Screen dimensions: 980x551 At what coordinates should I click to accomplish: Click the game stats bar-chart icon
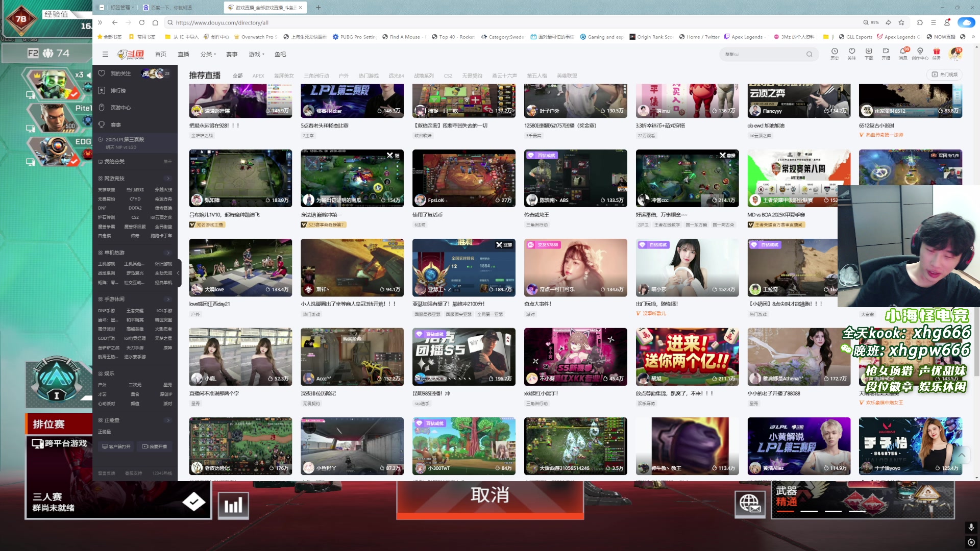pyautogui.click(x=233, y=505)
